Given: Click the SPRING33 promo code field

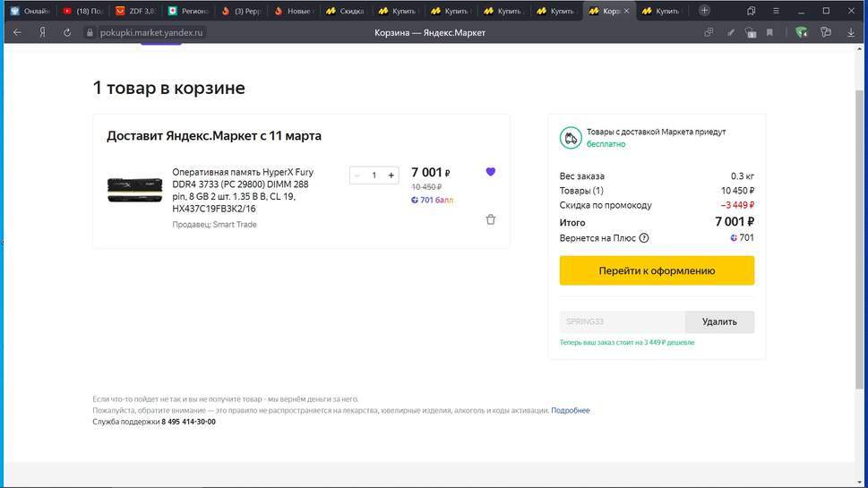Looking at the screenshot, I should pos(622,321).
